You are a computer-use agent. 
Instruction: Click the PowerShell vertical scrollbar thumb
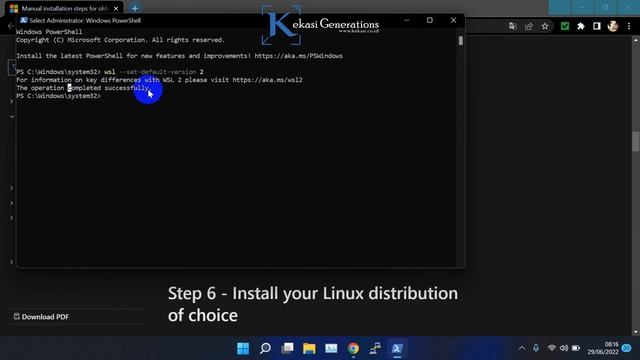pos(461,40)
